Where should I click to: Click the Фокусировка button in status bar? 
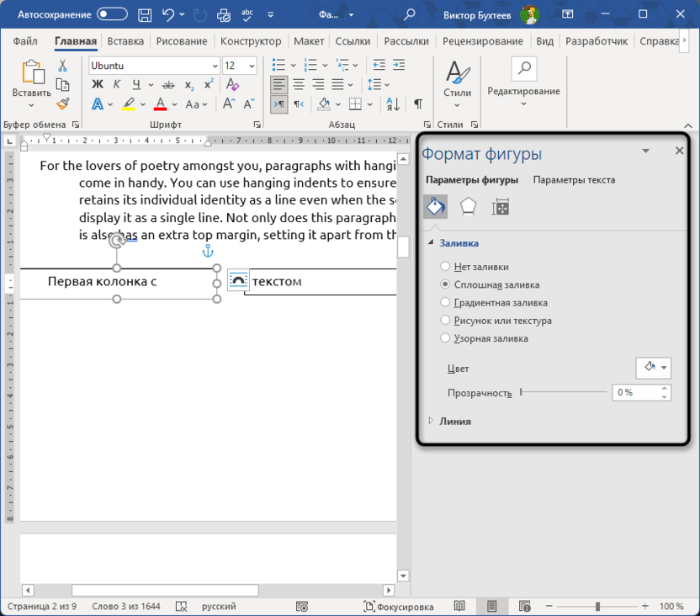click(399, 606)
